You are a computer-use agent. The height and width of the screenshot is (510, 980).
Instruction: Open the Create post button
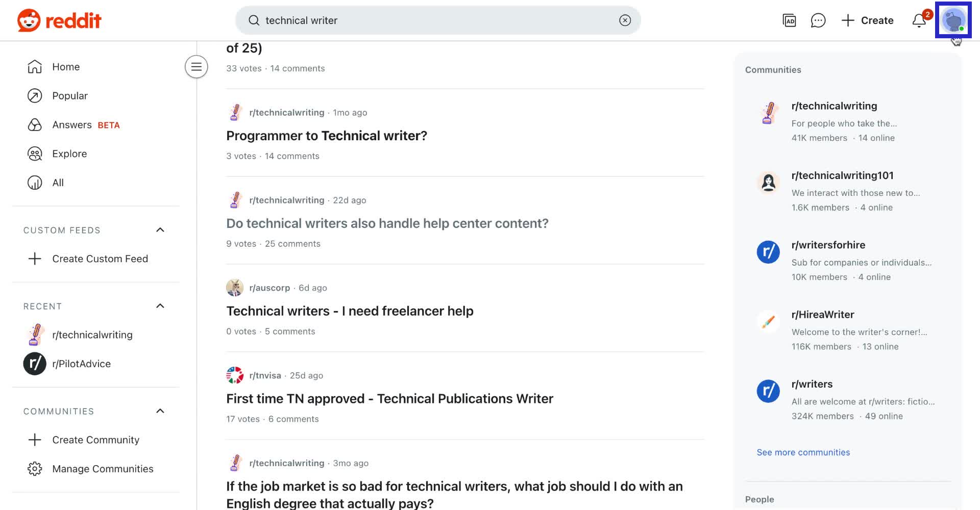[867, 20]
